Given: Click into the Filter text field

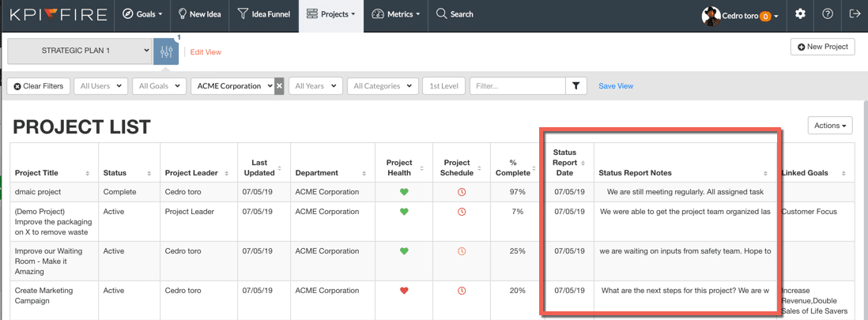Looking at the screenshot, I should (517, 86).
